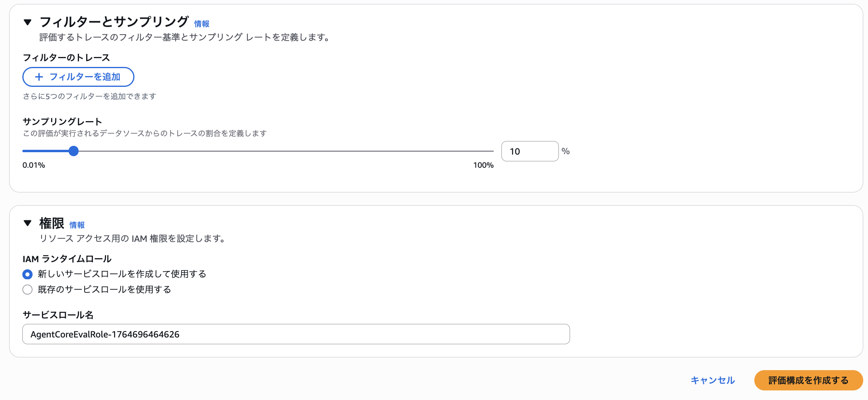Click the disclosure triangle beside 権限
The image size is (868, 400).
click(x=27, y=224)
